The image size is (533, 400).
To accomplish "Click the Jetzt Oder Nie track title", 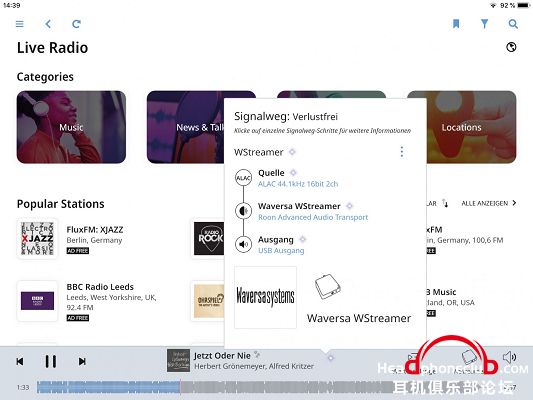I will point(222,356).
